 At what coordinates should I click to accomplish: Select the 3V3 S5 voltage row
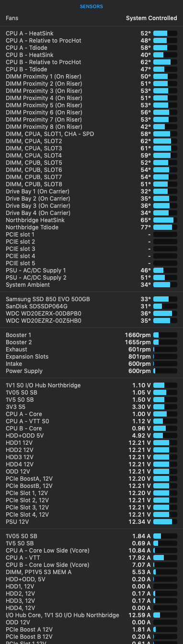(x=91, y=407)
